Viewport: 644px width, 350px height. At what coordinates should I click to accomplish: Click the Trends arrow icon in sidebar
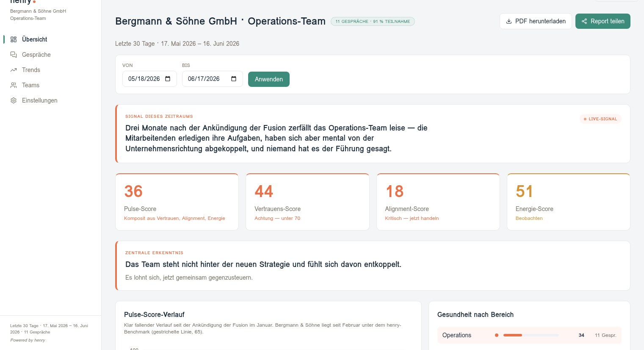pyautogui.click(x=14, y=70)
